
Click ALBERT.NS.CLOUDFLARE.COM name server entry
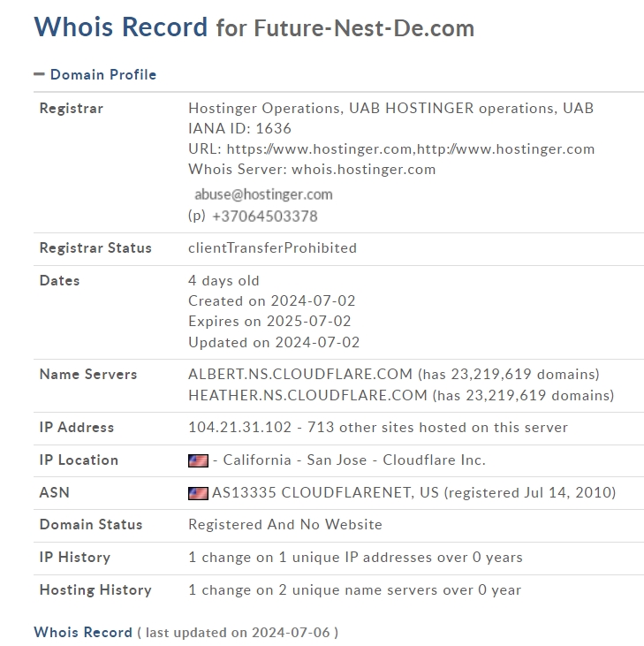tap(394, 374)
